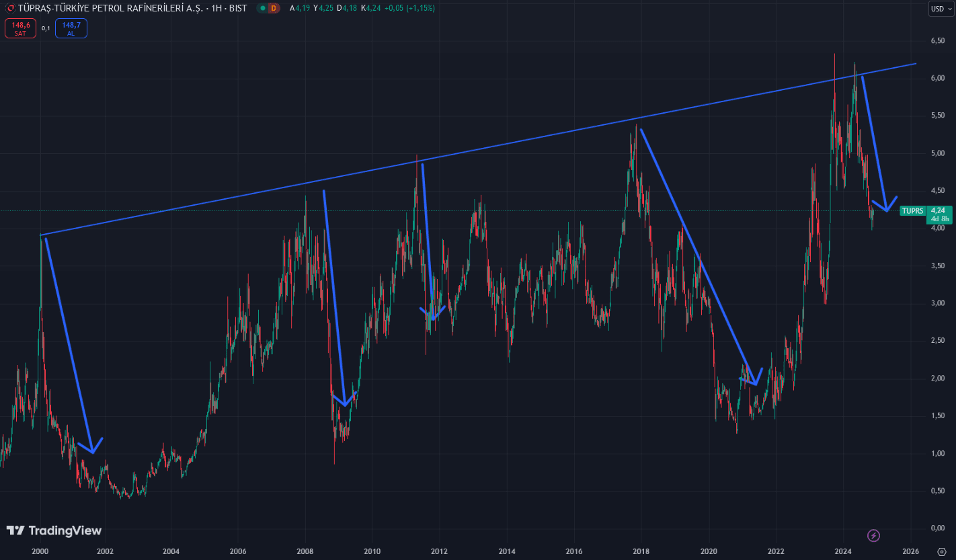
Task: Click the 1,00 price axis label
Action: pos(938,453)
